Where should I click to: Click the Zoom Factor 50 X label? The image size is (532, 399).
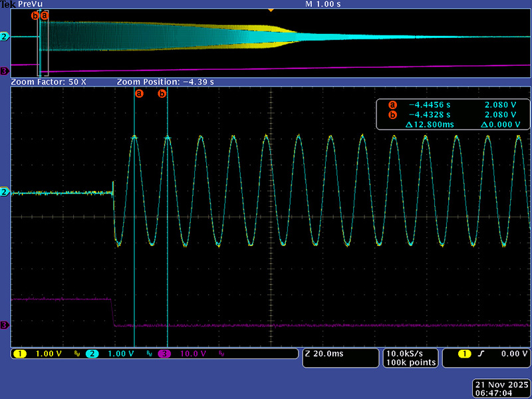pos(49,82)
